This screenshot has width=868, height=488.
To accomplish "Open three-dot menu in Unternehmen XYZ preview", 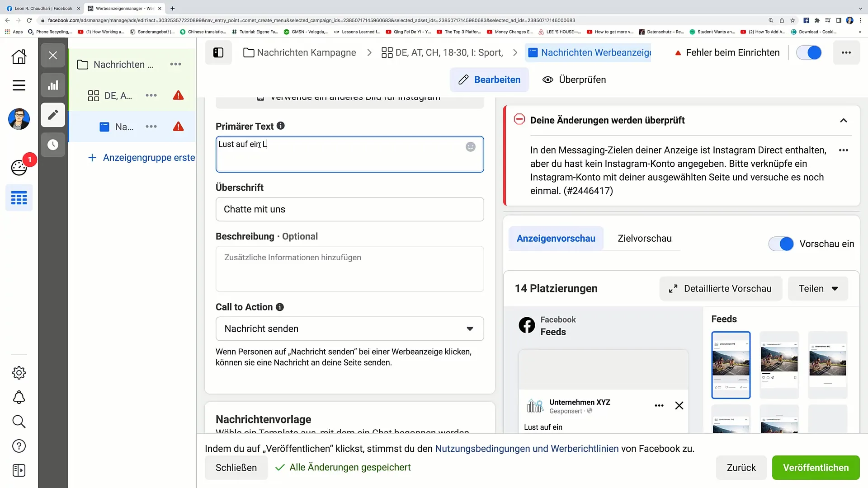I will point(659,405).
